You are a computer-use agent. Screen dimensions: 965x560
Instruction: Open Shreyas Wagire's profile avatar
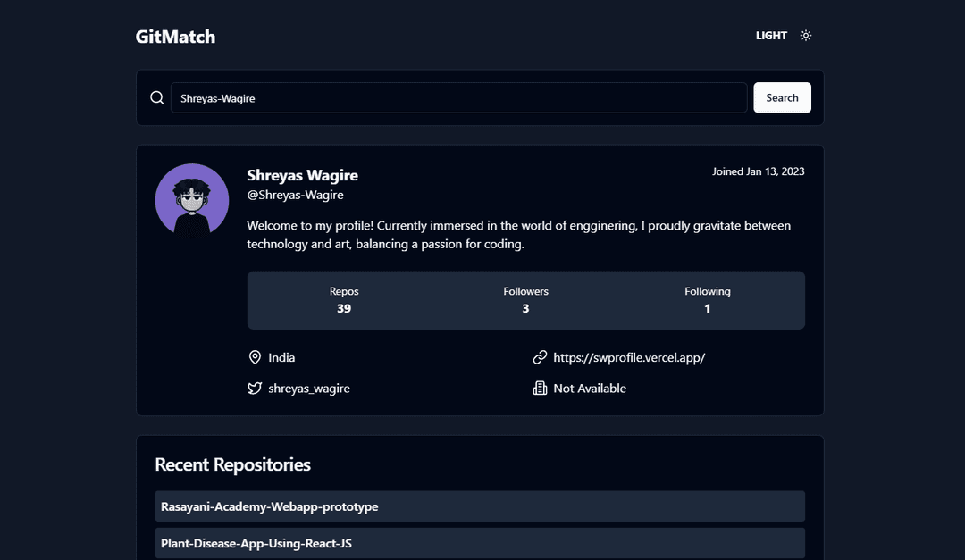coord(192,199)
